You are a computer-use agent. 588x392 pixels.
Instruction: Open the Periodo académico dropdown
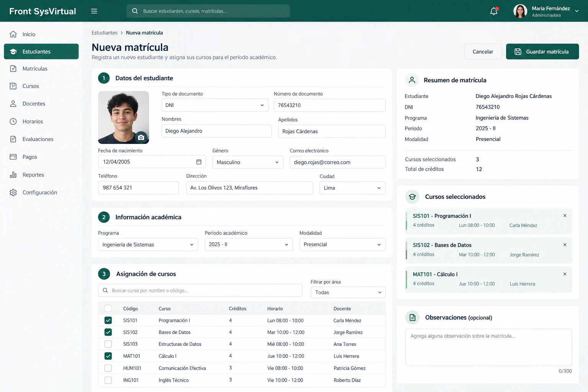249,245
